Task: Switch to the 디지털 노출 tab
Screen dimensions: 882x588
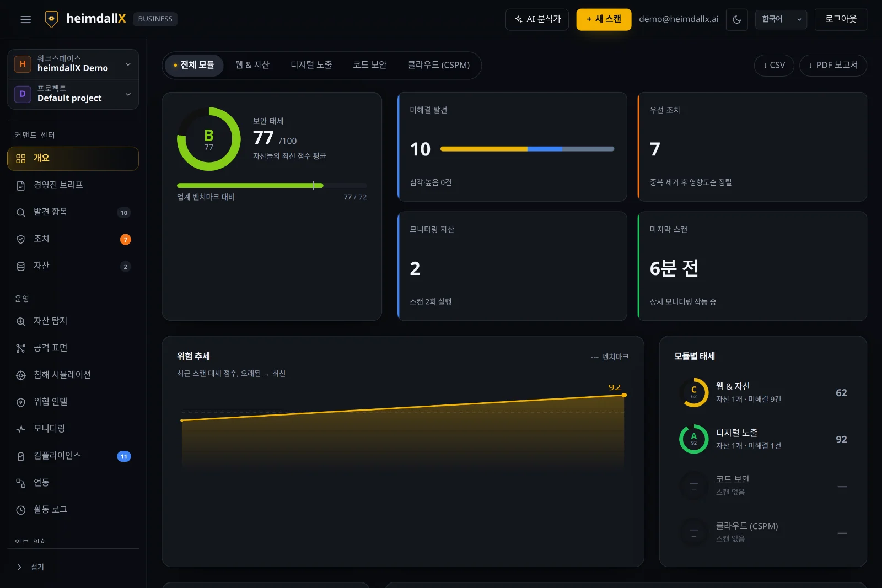Action: pyautogui.click(x=311, y=65)
